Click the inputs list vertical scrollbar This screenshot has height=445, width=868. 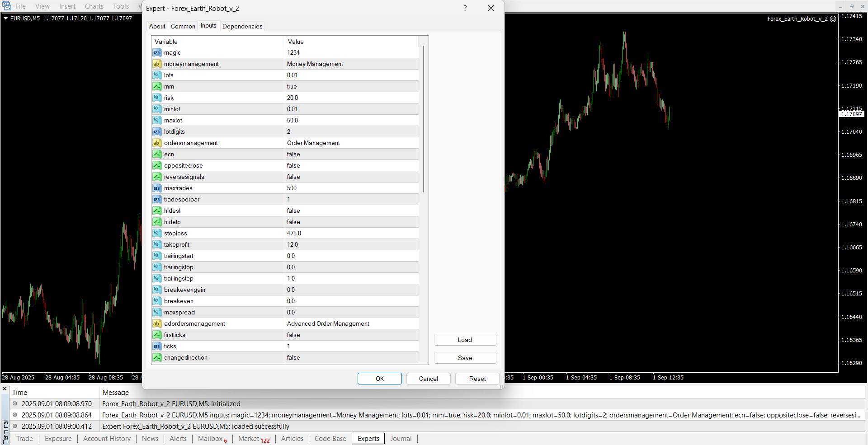tap(423, 118)
